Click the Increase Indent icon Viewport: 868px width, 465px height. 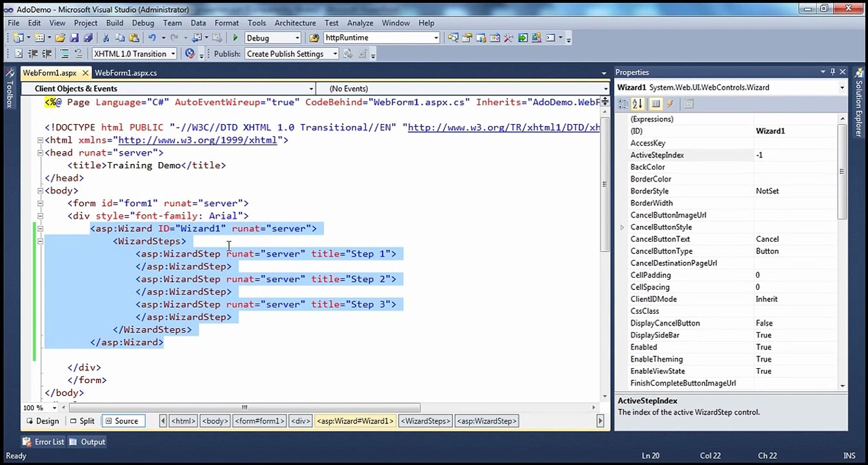46,54
